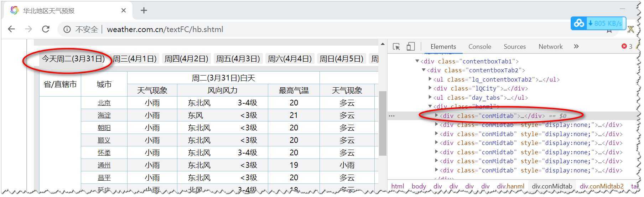Click the browser back arrow

pyautogui.click(x=11, y=29)
